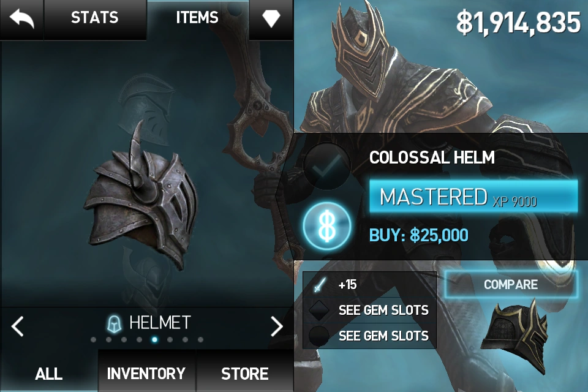The image size is (588, 392).
Task: Click the Compare button
Action: pyautogui.click(x=511, y=284)
